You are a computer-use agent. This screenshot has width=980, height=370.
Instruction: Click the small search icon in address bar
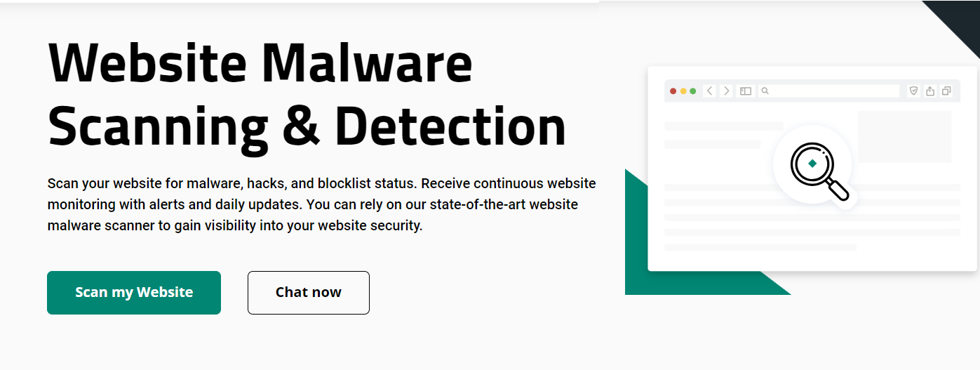pos(765,91)
